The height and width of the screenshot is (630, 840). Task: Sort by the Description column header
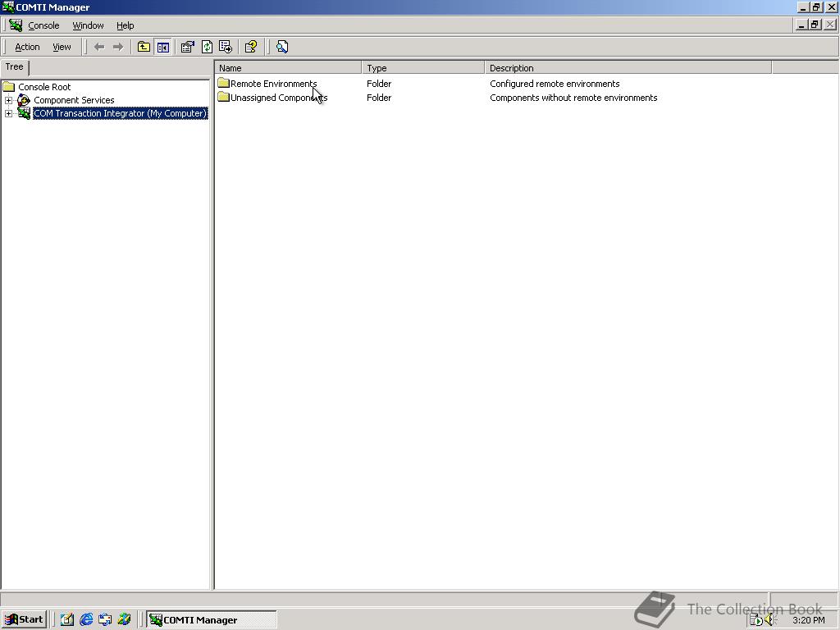point(628,68)
